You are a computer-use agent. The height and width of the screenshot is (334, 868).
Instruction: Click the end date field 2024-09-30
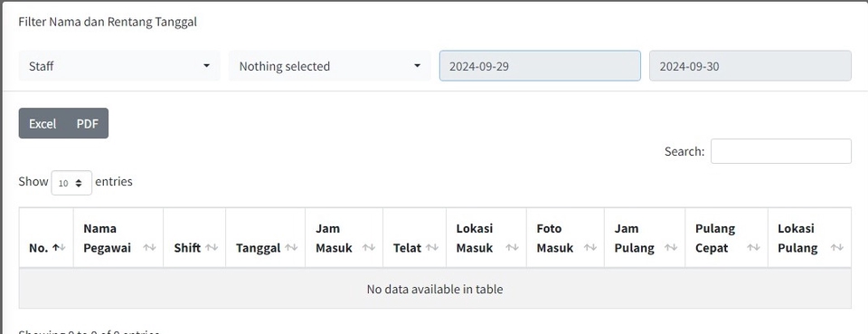[x=750, y=66]
